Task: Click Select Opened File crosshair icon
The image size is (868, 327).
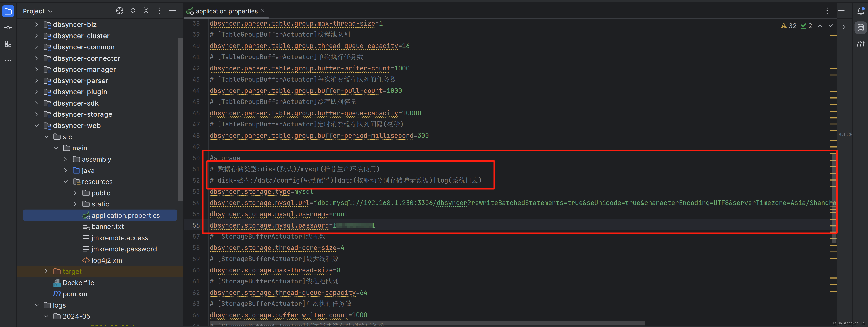Action: (x=119, y=11)
